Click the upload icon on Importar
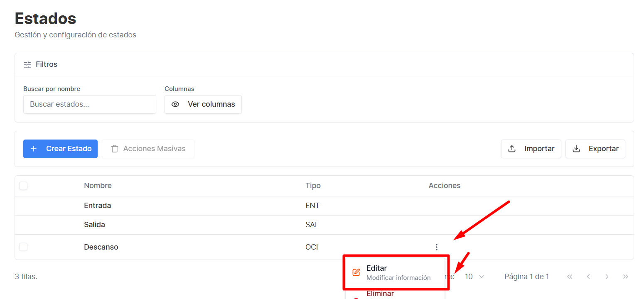 [512, 149]
